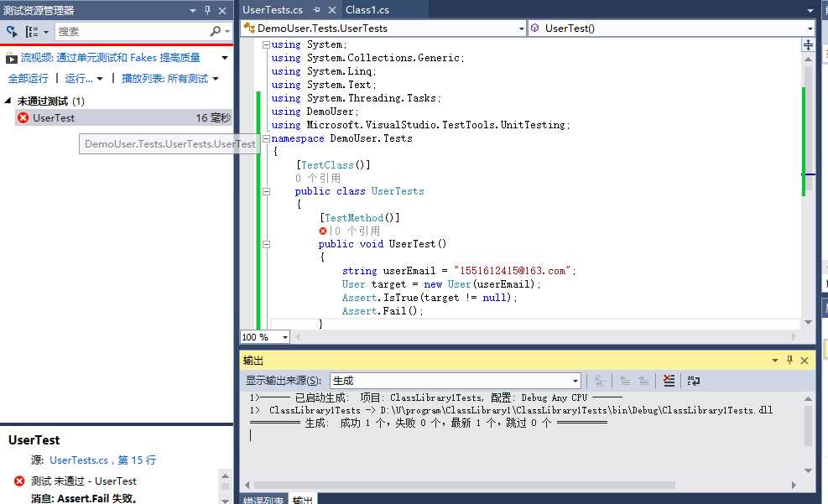The height and width of the screenshot is (504, 828).
Task: Switch to the UserTests.cs tab
Action: (273, 9)
